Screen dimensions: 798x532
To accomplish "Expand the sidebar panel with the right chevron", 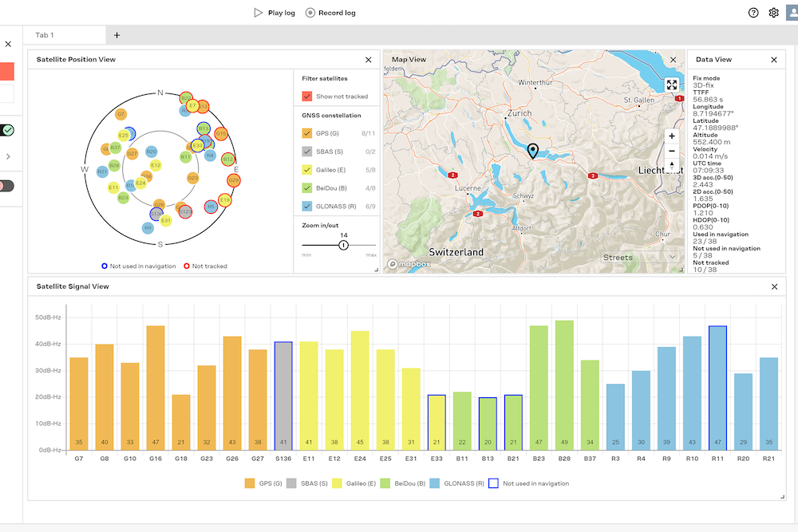I will click(8, 157).
